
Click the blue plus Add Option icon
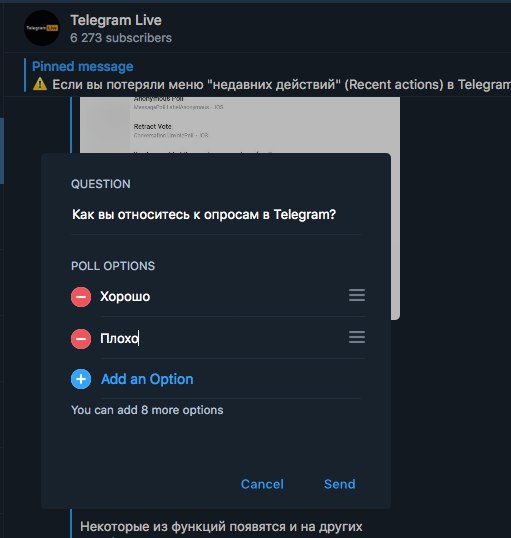pos(81,379)
